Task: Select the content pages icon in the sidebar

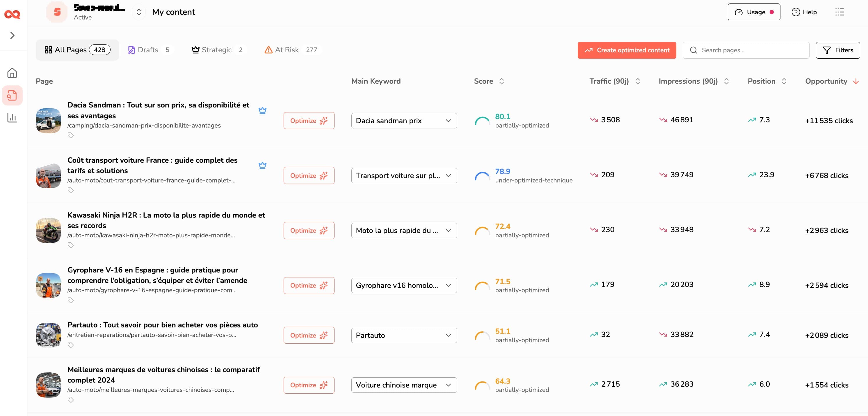Action: [12, 95]
